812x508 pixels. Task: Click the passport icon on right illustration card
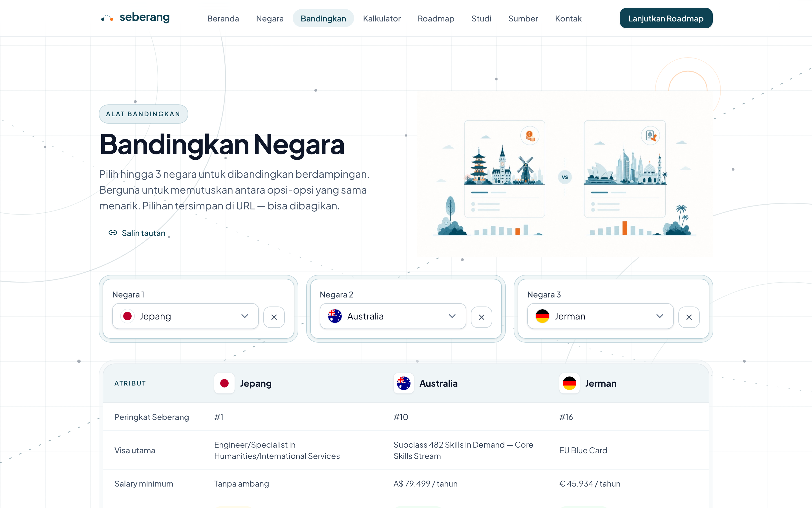click(x=650, y=136)
